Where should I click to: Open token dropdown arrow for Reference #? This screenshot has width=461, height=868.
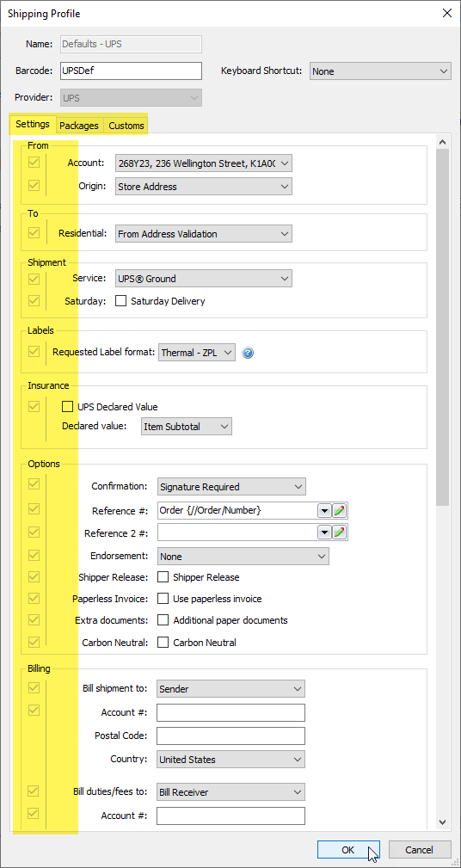point(324,510)
